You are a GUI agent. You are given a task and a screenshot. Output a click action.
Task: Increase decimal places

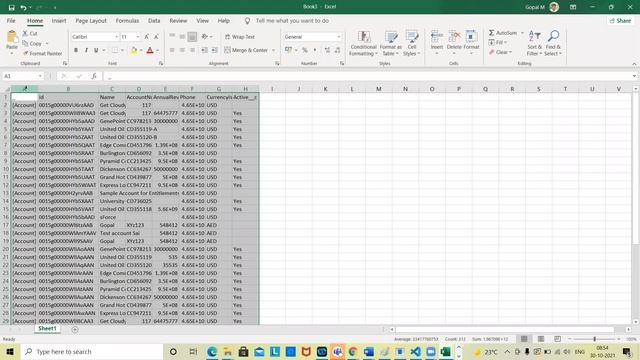pos(327,50)
